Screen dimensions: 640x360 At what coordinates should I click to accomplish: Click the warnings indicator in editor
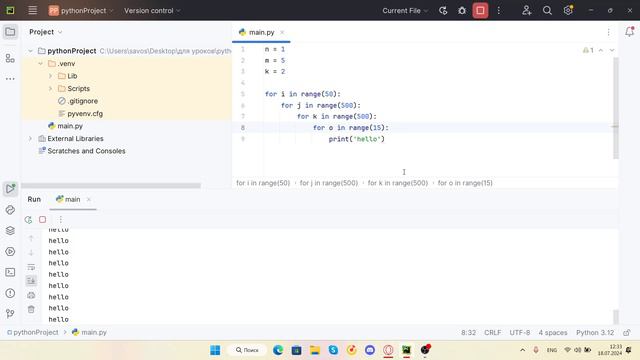[x=588, y=50]
